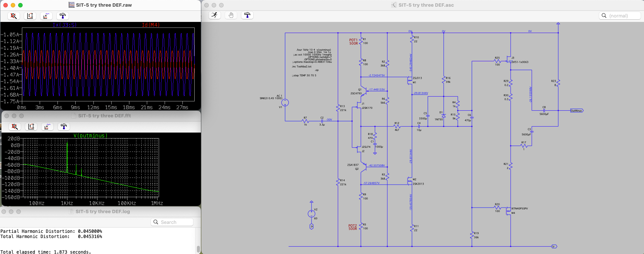Click the .four 1kHz directive on schematic

[x=314, y=50]
